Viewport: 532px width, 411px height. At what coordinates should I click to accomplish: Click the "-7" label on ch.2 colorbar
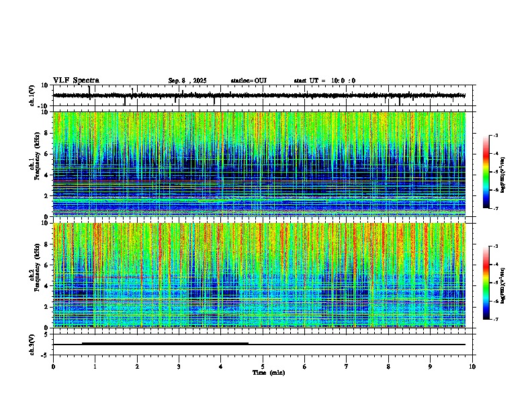click(496, 319)
